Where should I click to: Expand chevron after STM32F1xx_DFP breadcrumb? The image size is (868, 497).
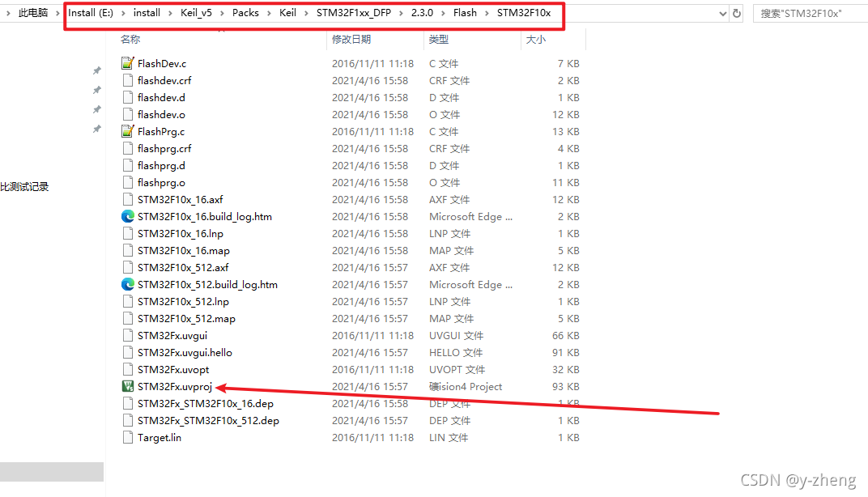click(401, 13)
